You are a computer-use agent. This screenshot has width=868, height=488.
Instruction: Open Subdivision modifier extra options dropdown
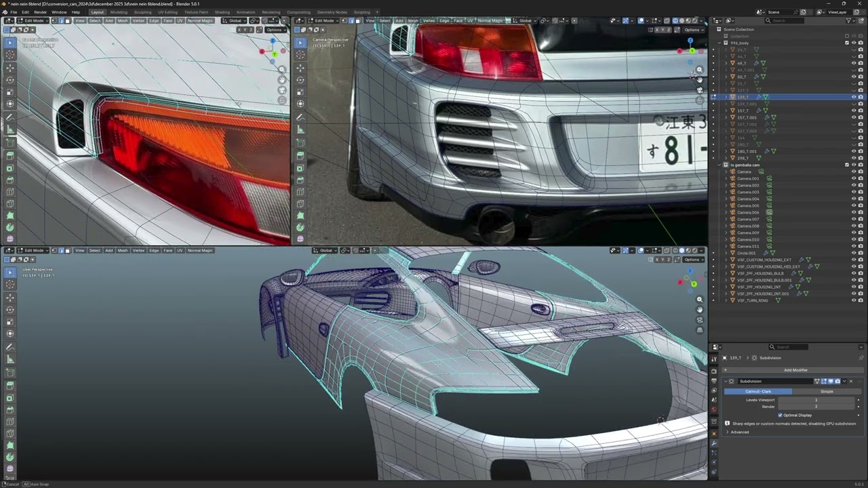[x=844, y=381]
